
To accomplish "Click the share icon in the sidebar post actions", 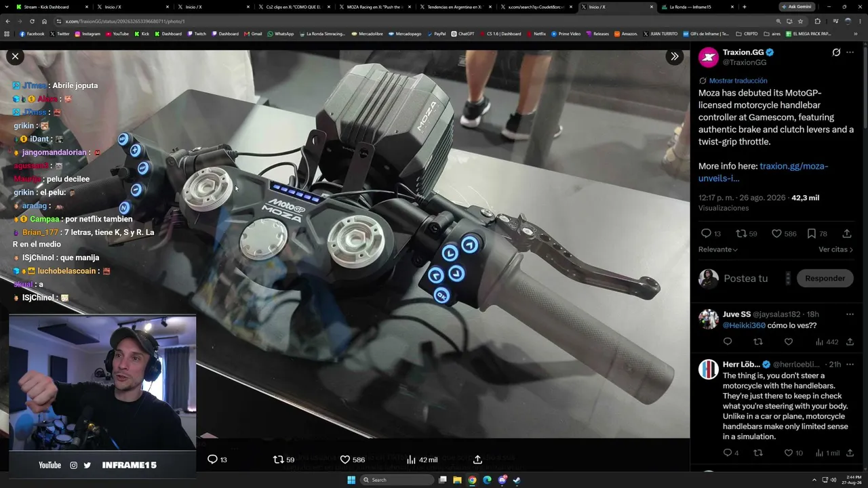I will [847, 233].
